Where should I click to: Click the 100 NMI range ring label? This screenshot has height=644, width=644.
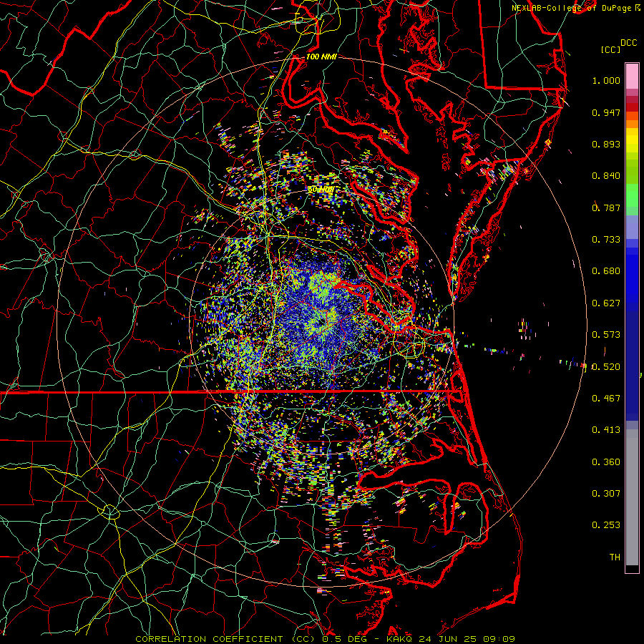point(321,57)
